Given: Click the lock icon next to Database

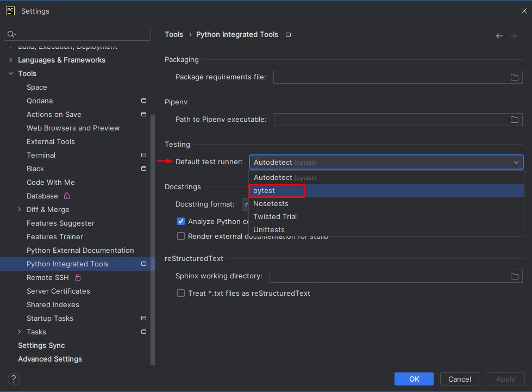Looking at the screenshot, I should [67, 196].
